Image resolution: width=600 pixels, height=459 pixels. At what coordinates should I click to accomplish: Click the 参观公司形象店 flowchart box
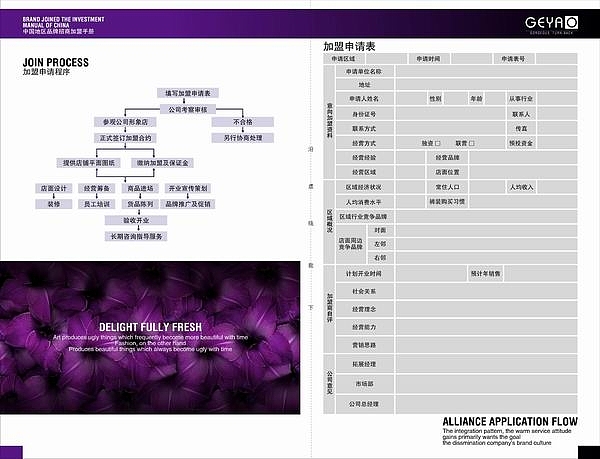pyautogui.click(x=125, y=122)
